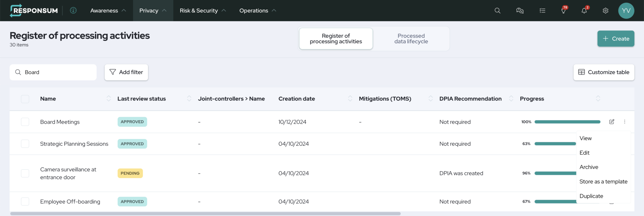Sort by Last review status column arrows
644x216 pixels.
pos(189,99)
